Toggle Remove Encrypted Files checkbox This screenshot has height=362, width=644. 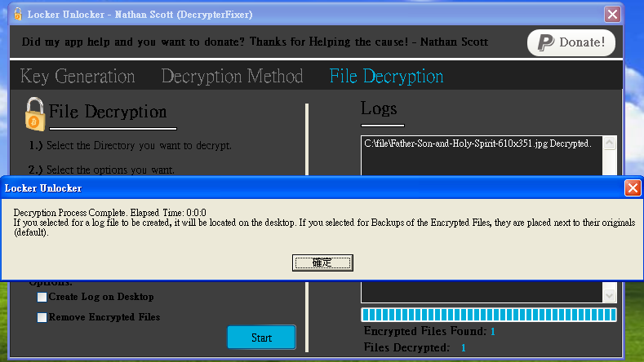click(x=42, y=317)
